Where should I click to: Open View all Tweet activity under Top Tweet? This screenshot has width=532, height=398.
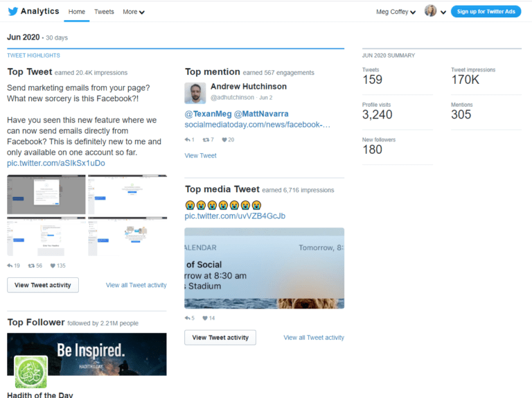[x=136, y=285]
